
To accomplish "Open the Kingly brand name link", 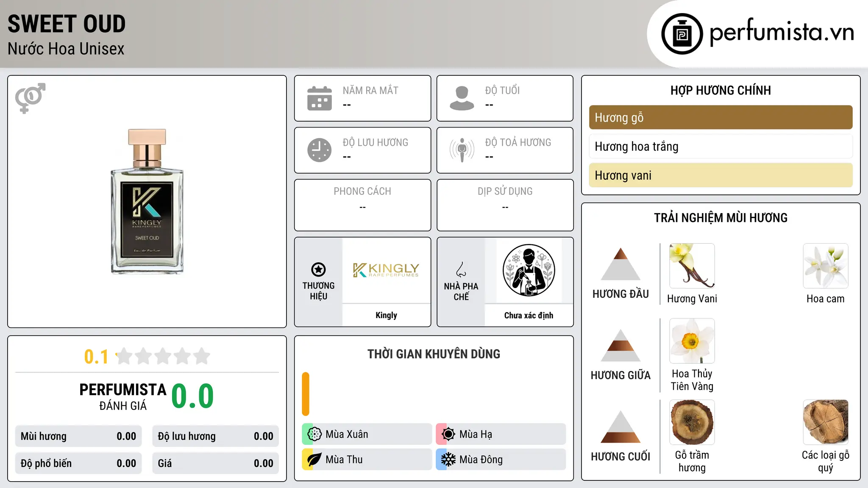I will point(386,315).
